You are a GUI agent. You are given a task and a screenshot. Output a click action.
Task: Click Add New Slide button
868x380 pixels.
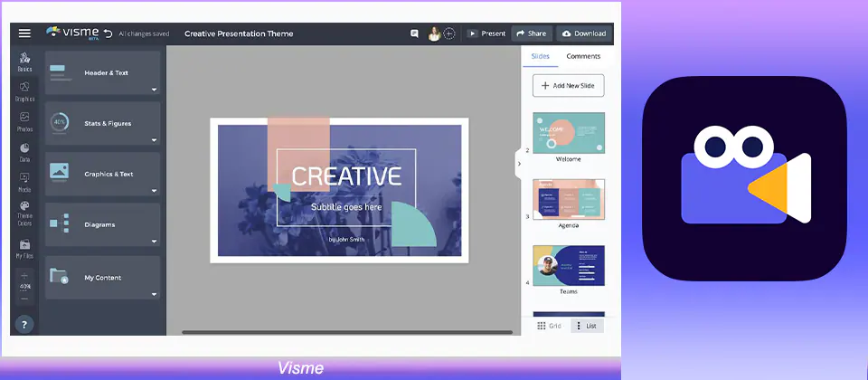click(568, 86)
